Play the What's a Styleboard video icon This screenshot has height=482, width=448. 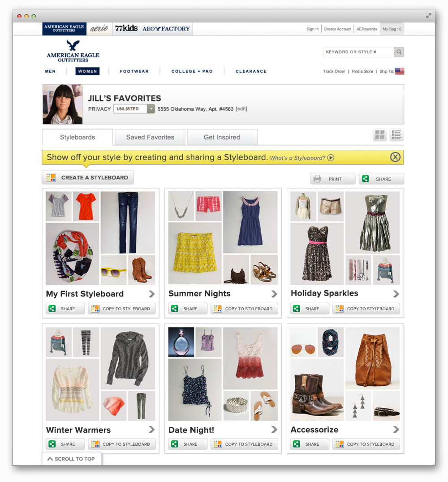coord(331,158)
